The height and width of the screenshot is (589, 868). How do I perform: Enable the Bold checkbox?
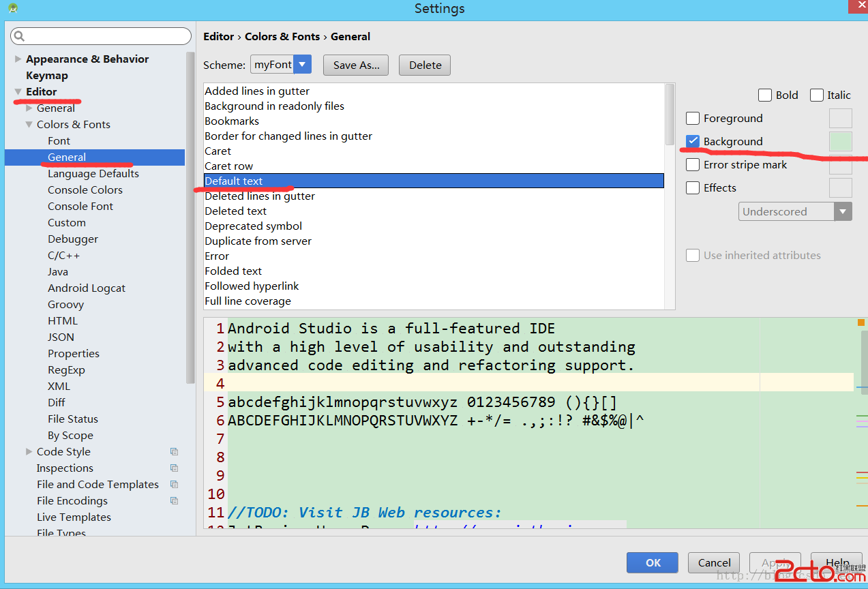pyautogui.click(x=765, y=95)
